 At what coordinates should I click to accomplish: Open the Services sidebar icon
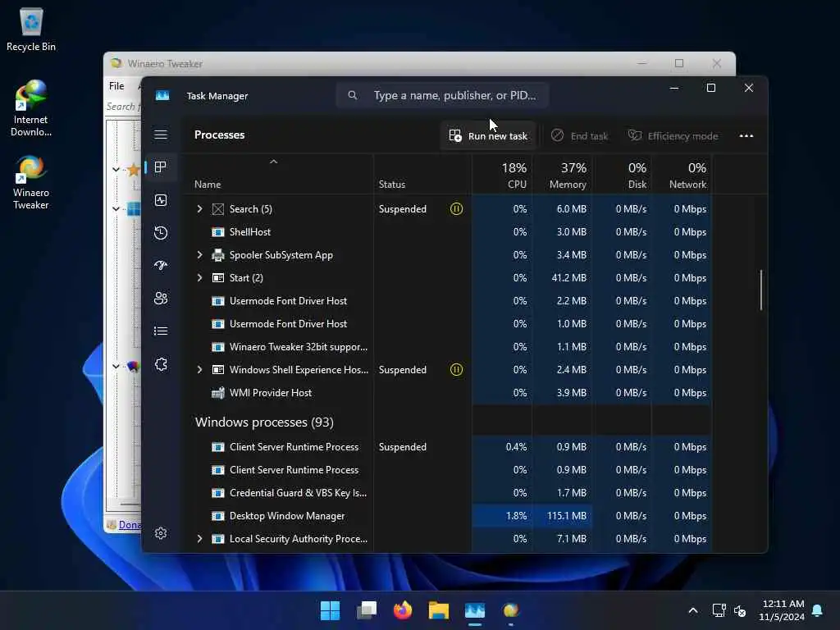pos(161,364)
